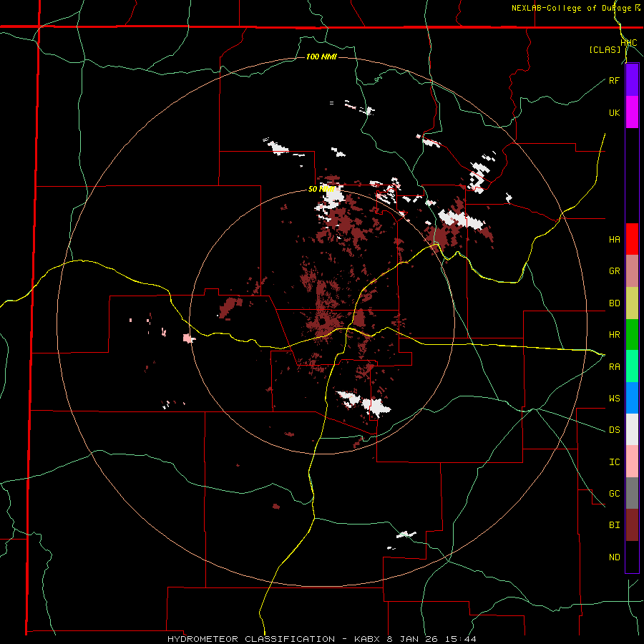Click the light pink IC legend swatch
Screen dimensions: 644x644
(x=632, y=462)
